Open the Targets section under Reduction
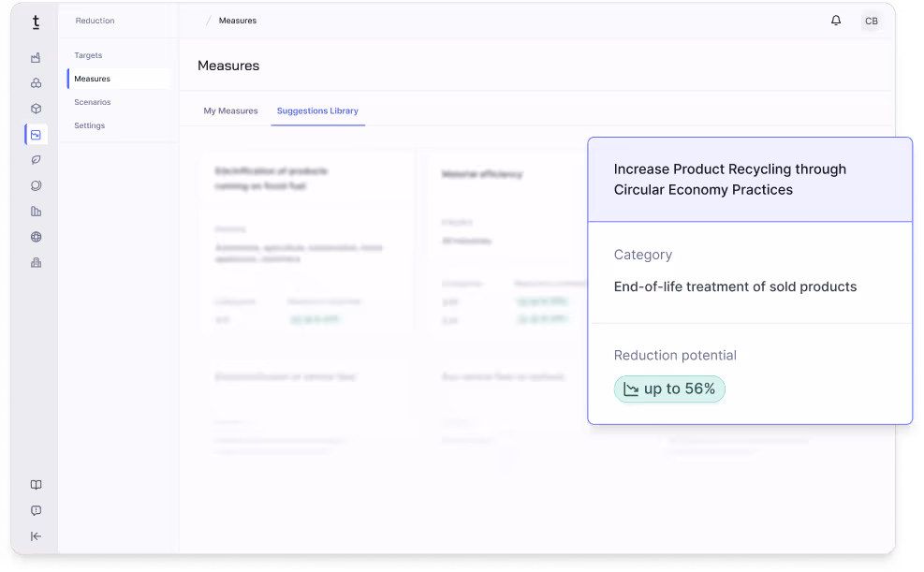The width and height of the screenshot is (924, 572). click(87, 55)
